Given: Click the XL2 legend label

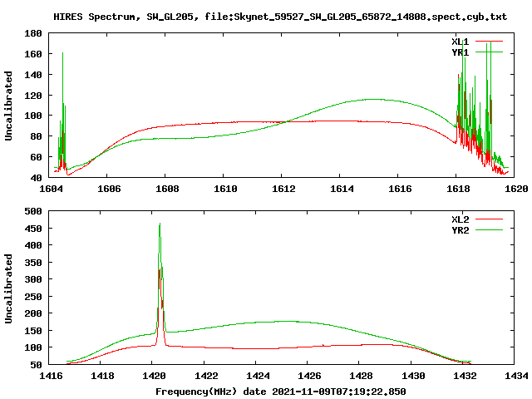Looking at the screenshot, I should (460, 219).
